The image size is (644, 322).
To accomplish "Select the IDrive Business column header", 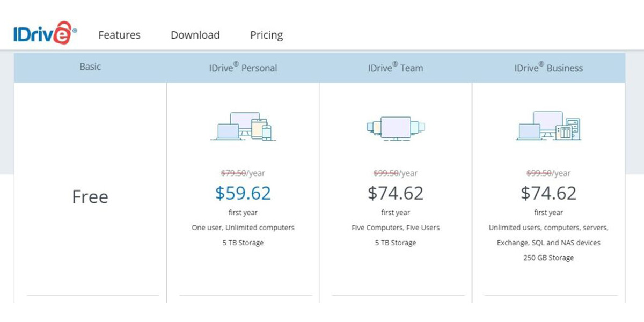I will pyautogui.click(x=548, y=68).
